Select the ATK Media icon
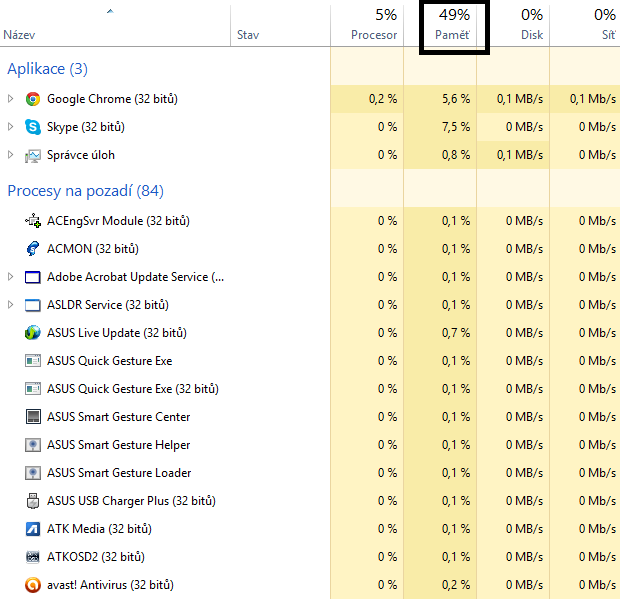Image resolution: width=620 pixels, height=599 pixels. click(x=33, y=529)
